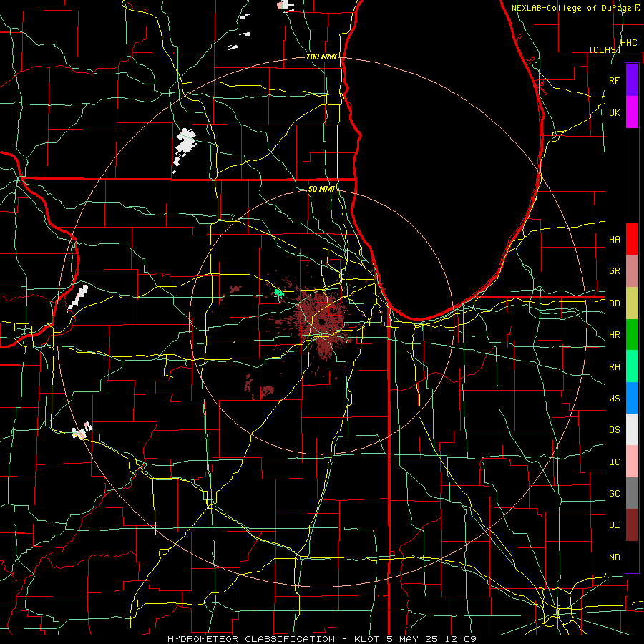Click the ND black legend swatch

[x=632, y=557]
